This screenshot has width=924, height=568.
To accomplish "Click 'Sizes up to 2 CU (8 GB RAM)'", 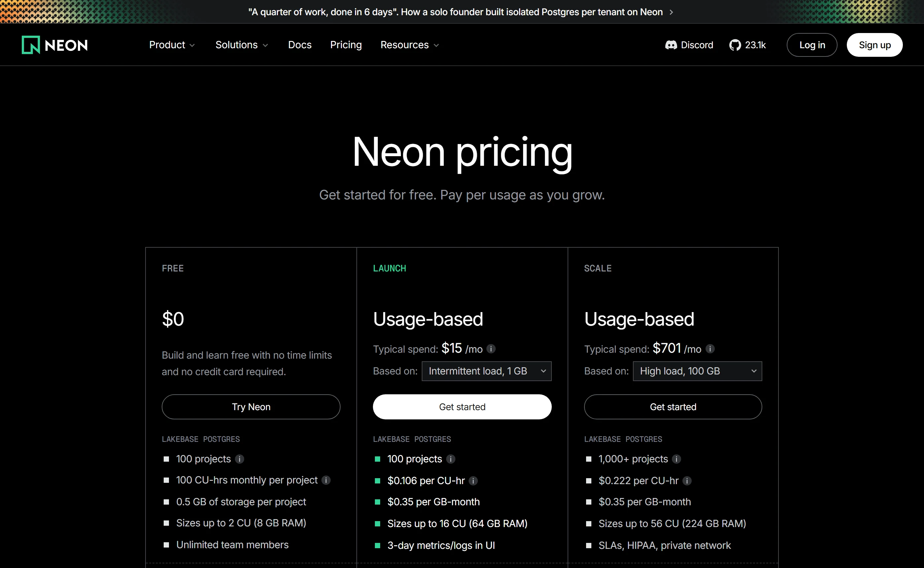I will click(241, 523).
